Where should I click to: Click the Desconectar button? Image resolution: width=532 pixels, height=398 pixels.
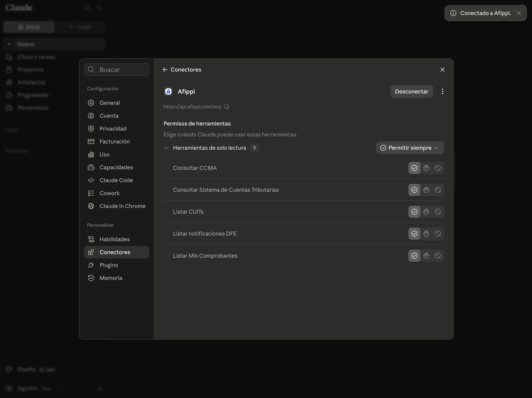[411, 91]
